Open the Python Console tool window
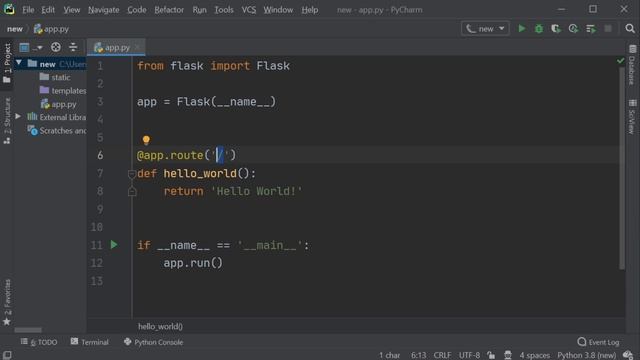The image size is (640, 360). 153,342
